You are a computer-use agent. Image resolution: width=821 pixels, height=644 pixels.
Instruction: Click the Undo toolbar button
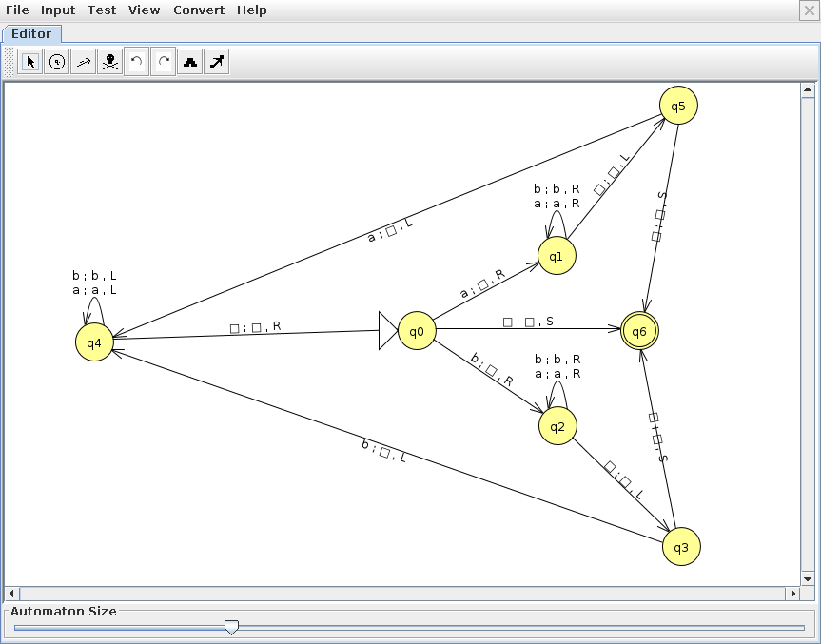137,62
